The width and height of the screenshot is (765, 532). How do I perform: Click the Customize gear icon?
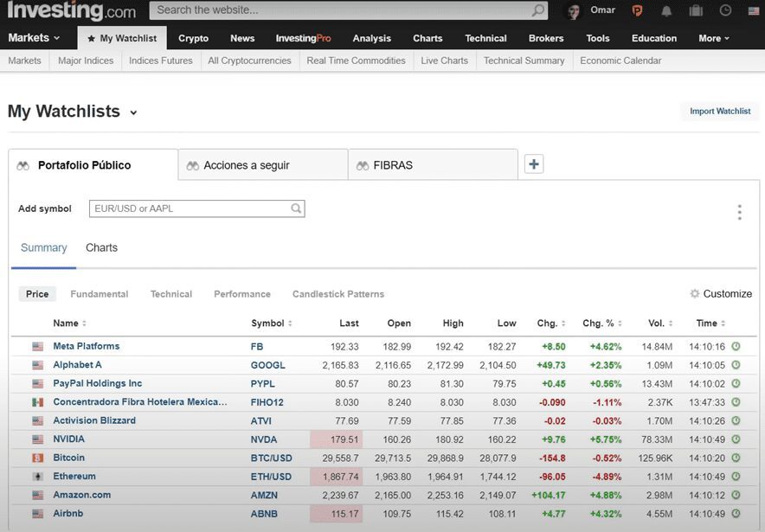tap(695, 294)
